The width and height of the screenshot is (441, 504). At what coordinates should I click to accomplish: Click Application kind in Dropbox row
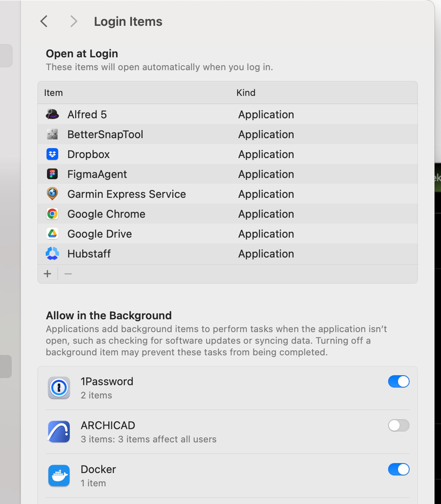point(266,154)
